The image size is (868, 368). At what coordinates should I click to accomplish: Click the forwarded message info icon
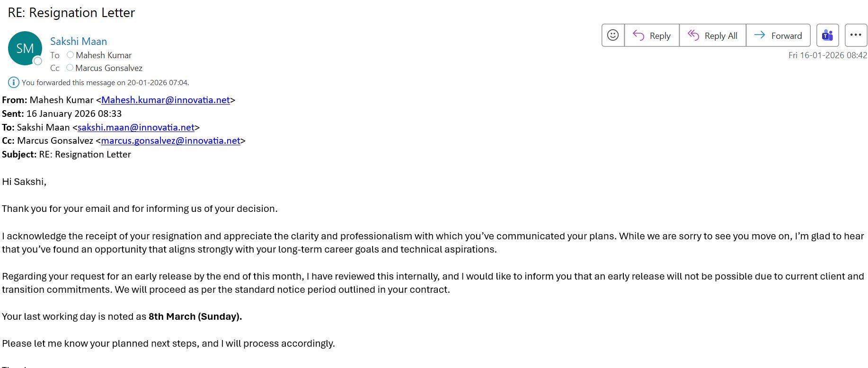[14, 82]
